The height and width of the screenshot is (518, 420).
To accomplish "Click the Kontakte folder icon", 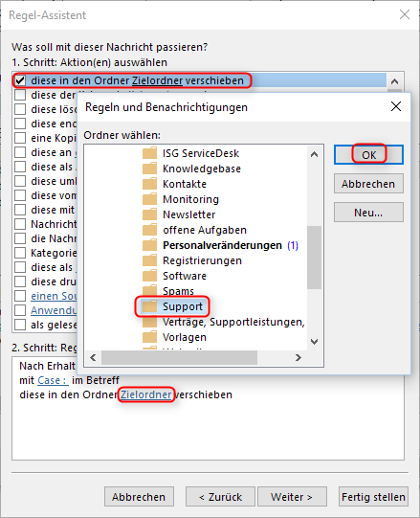I will [x=149, y=184].
